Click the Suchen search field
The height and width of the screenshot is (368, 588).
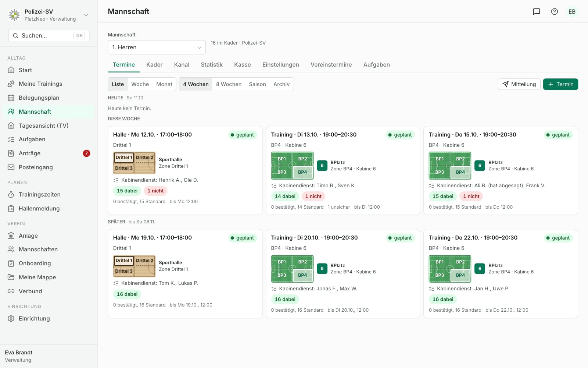coord(49,36)
